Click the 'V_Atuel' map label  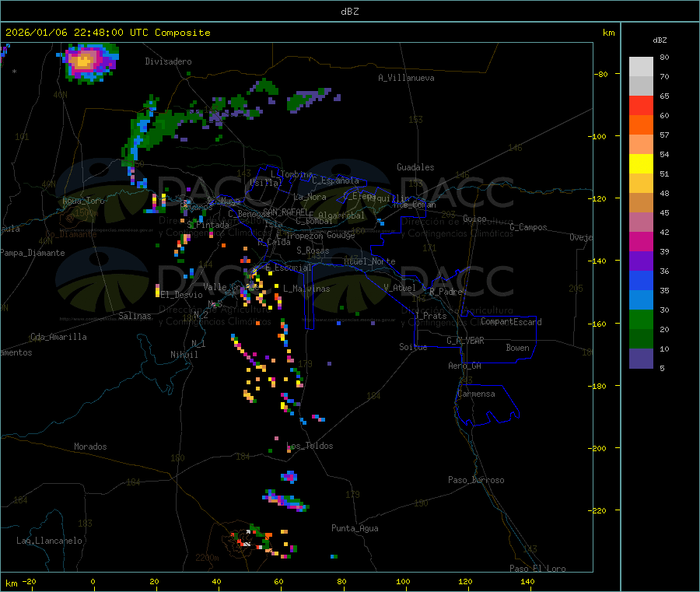(400, 288)
